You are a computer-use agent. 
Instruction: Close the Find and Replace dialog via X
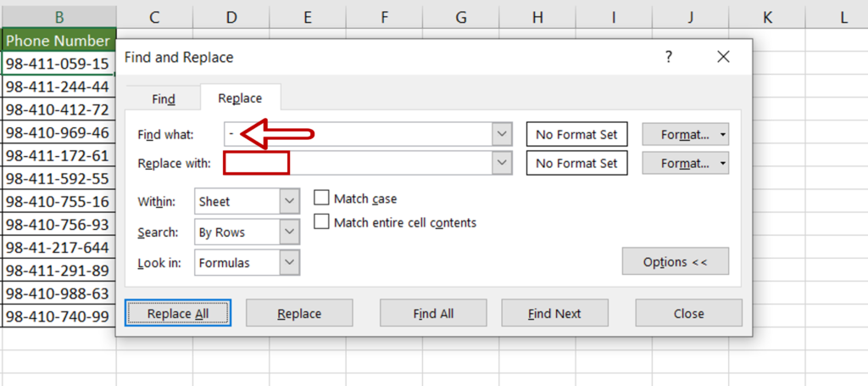(x=723, y=57)
